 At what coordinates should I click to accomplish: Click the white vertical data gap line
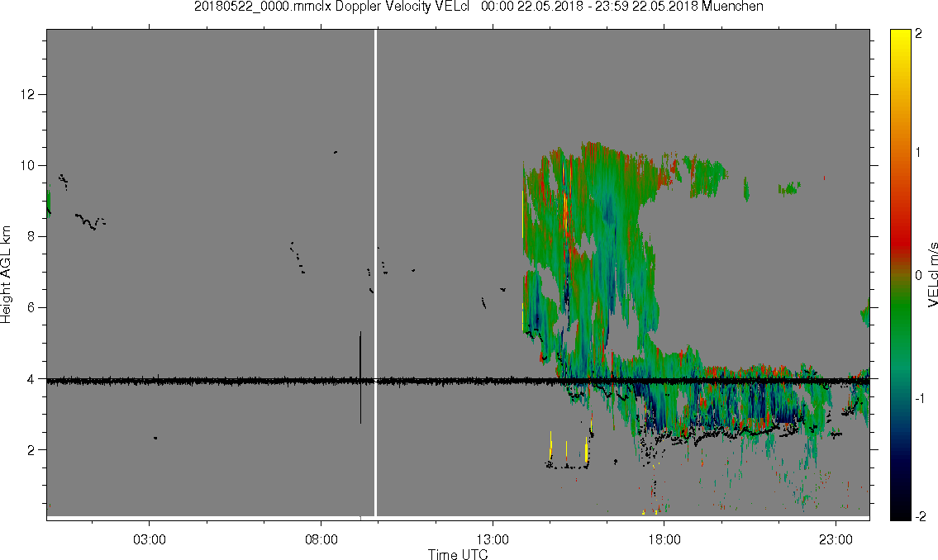click(x=375, y=273)
